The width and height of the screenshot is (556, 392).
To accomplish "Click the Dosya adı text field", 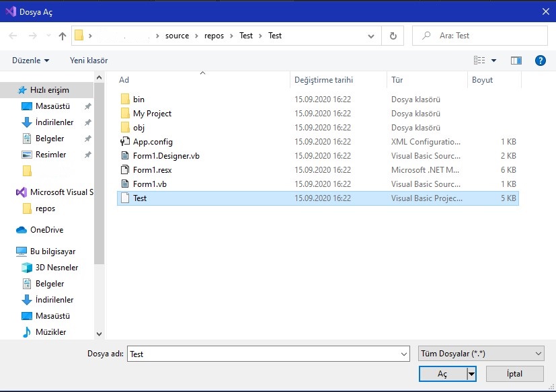I will [x=262, y=354].
